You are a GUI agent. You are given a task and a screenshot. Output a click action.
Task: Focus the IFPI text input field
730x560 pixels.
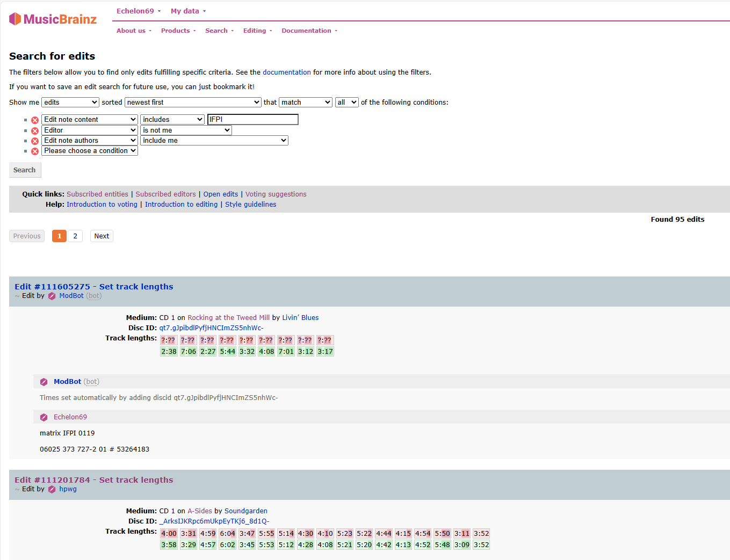(253, 119)
